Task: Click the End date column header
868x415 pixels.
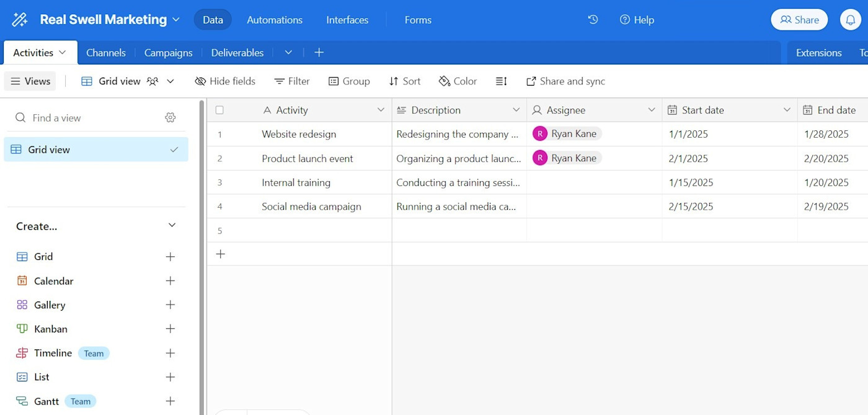Action: (833, 110)
